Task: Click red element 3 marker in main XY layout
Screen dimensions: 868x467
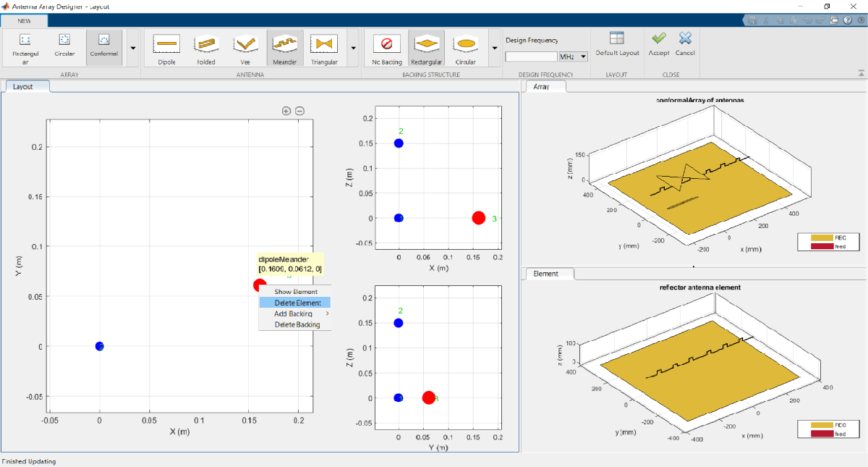Action: [259, 285]
